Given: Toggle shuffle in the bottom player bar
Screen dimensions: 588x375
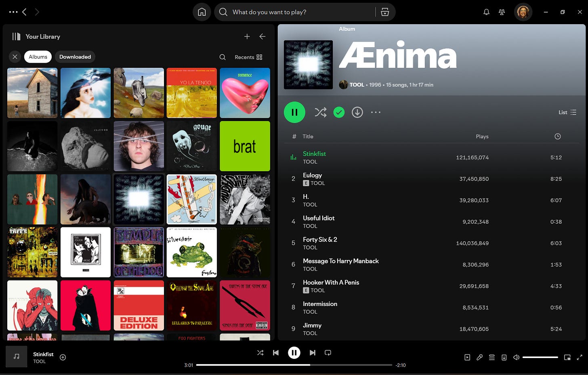Looking at the screenshot, I should [x=260, y=353].
